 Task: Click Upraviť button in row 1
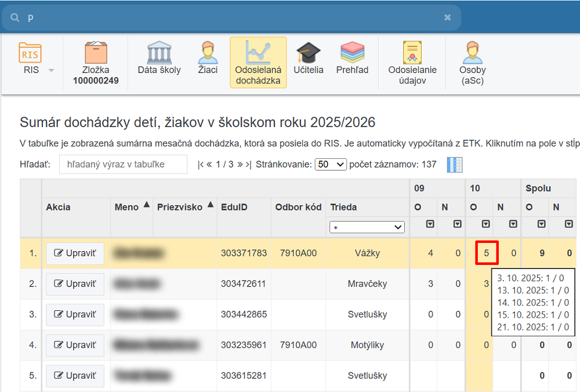75,253
